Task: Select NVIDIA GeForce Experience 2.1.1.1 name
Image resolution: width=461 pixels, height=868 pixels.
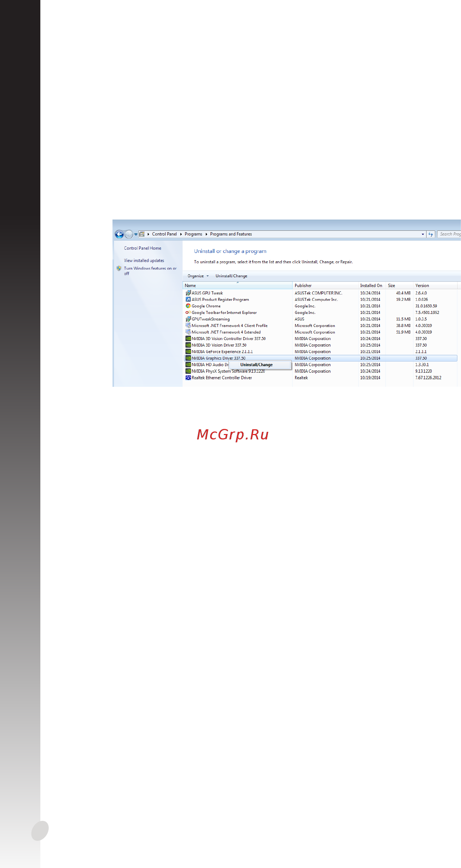Action: (222, 352)
